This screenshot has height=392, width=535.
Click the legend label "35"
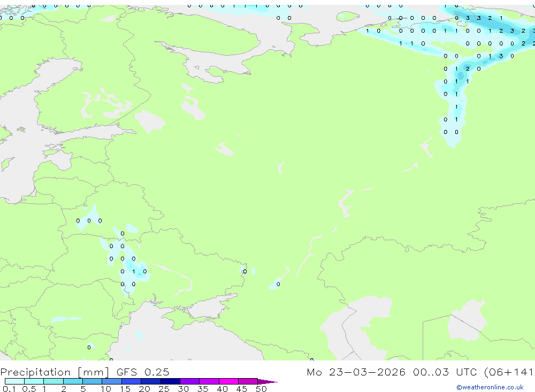tap(203, 389)
